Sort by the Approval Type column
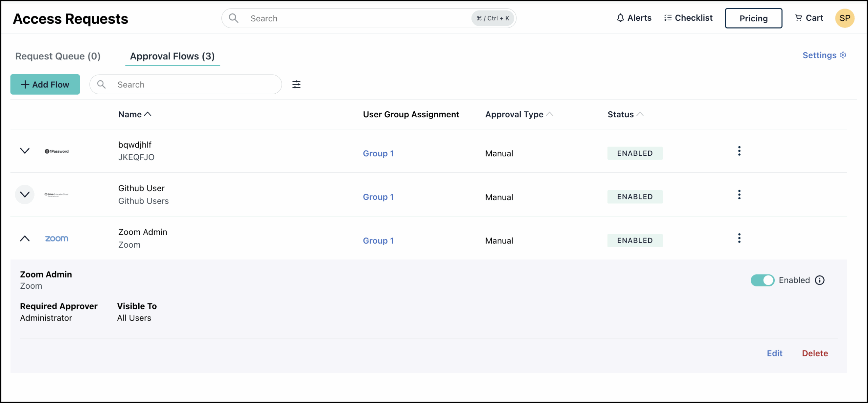Image resolution: width=868 pixels, height=403 pixels. tap(519, 114)
